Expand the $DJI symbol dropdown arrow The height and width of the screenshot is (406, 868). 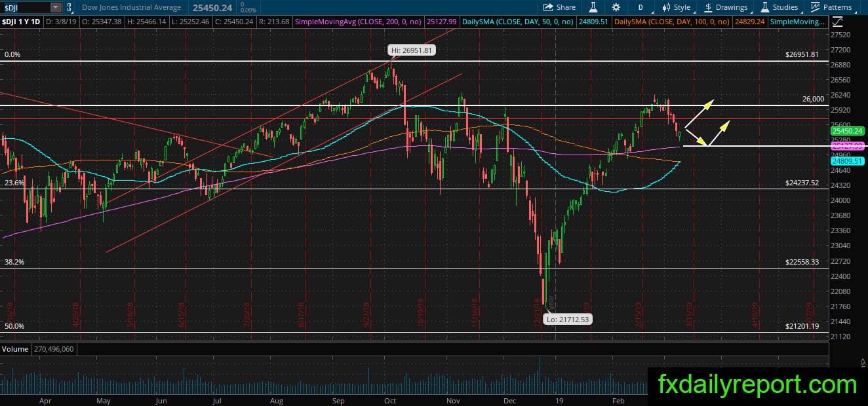(x=55, y=7)
